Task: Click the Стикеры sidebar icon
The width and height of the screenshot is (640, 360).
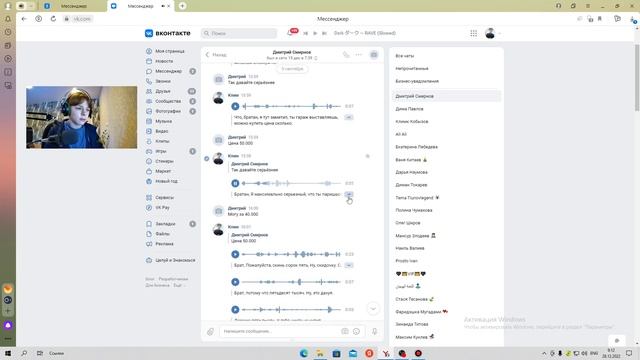Action: click(149, 161)
